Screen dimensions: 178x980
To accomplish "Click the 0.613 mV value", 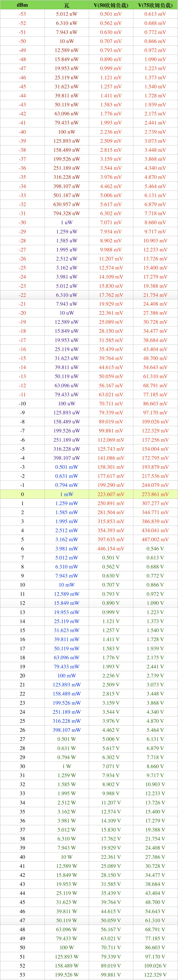I will (x=155, y=14).
